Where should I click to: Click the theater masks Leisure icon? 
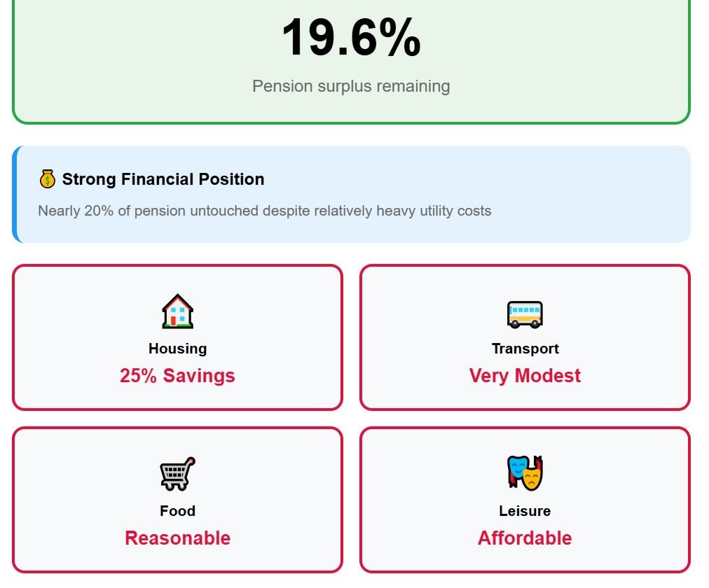pyautogui.click(x=525, y=473)
